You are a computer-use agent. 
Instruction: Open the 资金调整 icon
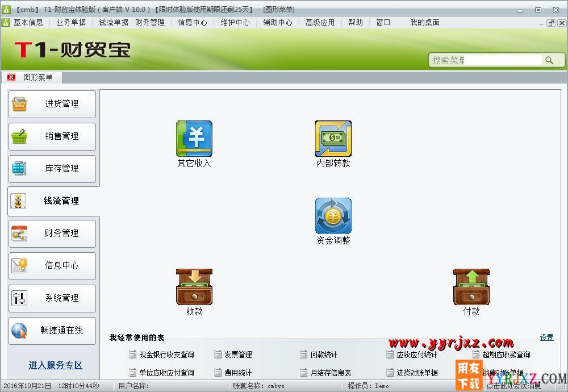point(333,216)
